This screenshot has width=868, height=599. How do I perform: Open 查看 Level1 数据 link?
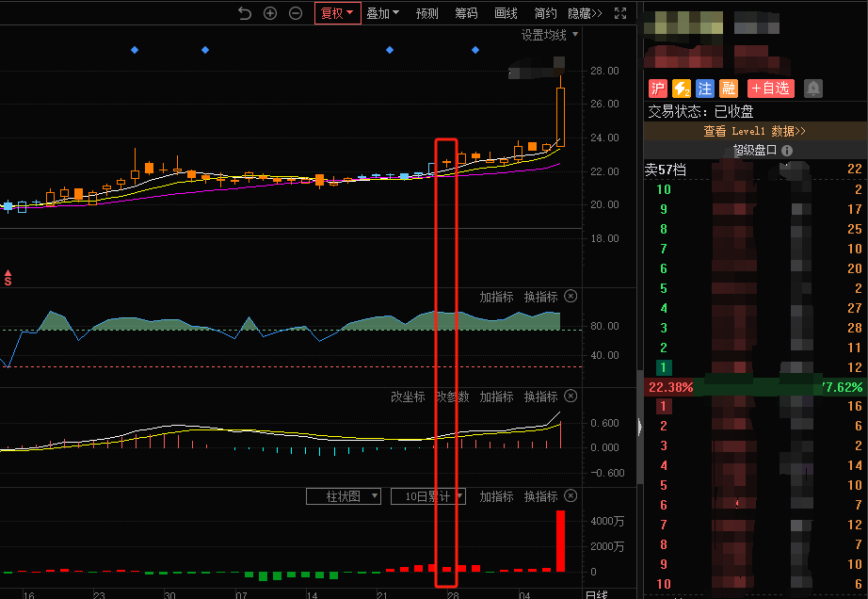pyautogui.click(x=754, y=131)
